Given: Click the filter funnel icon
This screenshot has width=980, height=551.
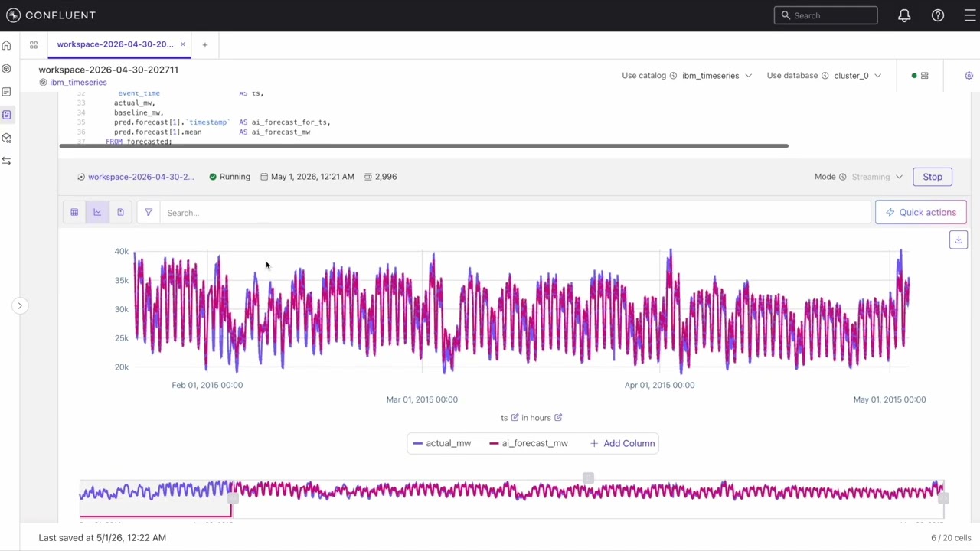Looking at the screenshot, I should (x=149, y=212).
